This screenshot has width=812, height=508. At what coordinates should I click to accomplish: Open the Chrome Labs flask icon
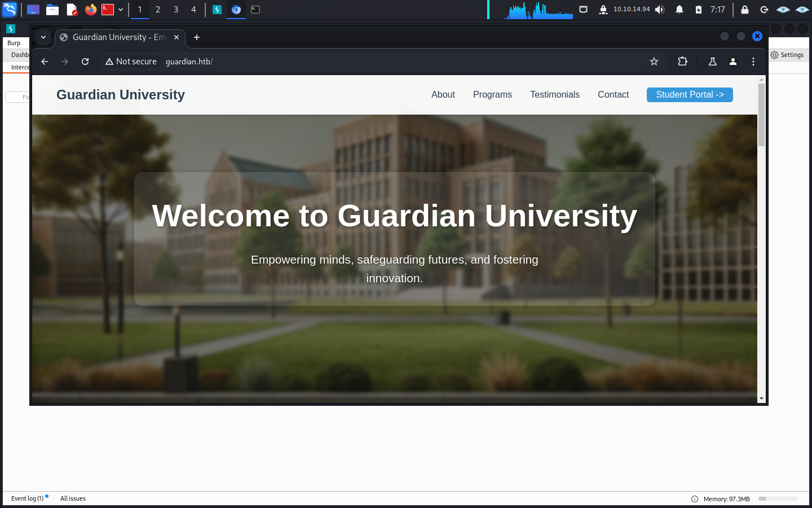pyautogui.click(x=713, y=62)
